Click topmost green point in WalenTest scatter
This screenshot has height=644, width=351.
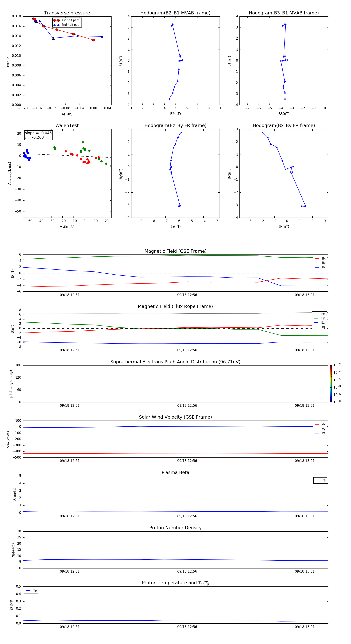pyautogui.click(x=83, y=142)
